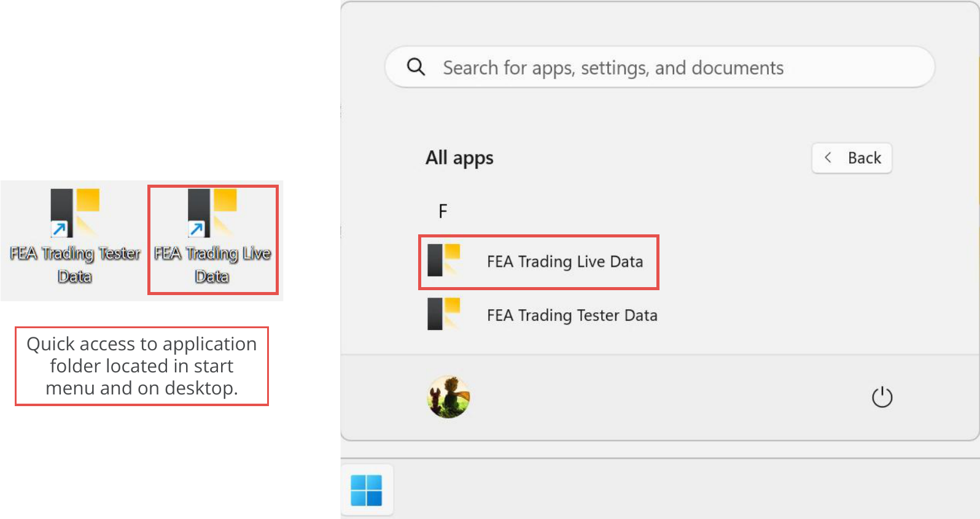Screen dimensions: 980x519
Task: Go back using the Back button
Action: 852,158
